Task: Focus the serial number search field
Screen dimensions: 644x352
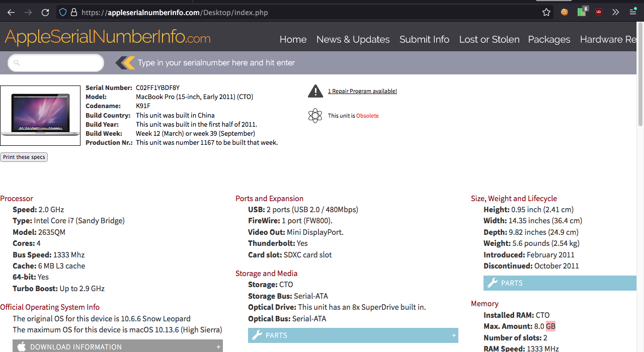Action: pyautogui.click(x=56, y=63)
